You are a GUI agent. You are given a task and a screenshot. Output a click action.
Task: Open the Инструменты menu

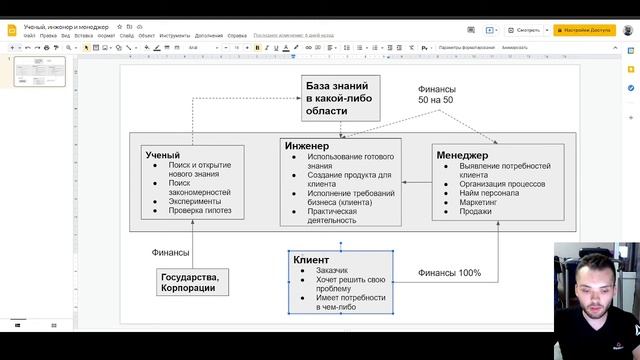tap(175, 36)
